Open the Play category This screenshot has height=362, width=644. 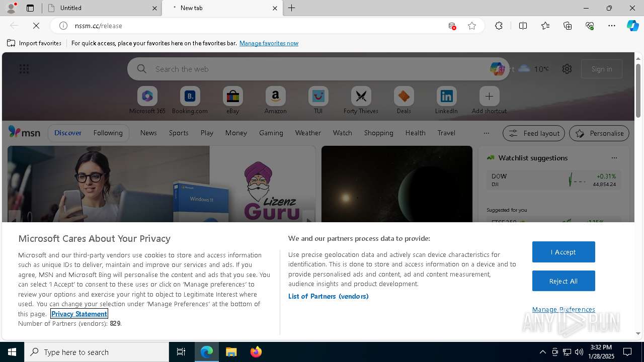coord(207,133)
